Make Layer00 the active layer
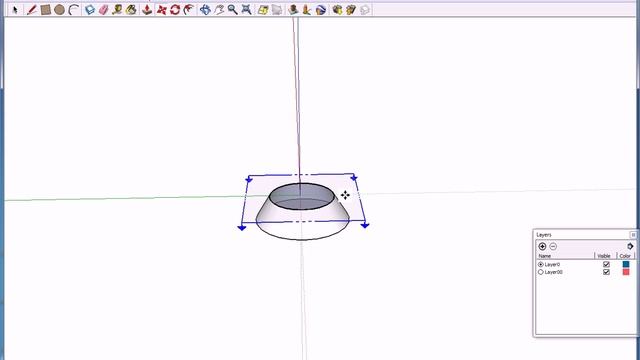Screen dimensions: 640x360 (x=541, y=272)
